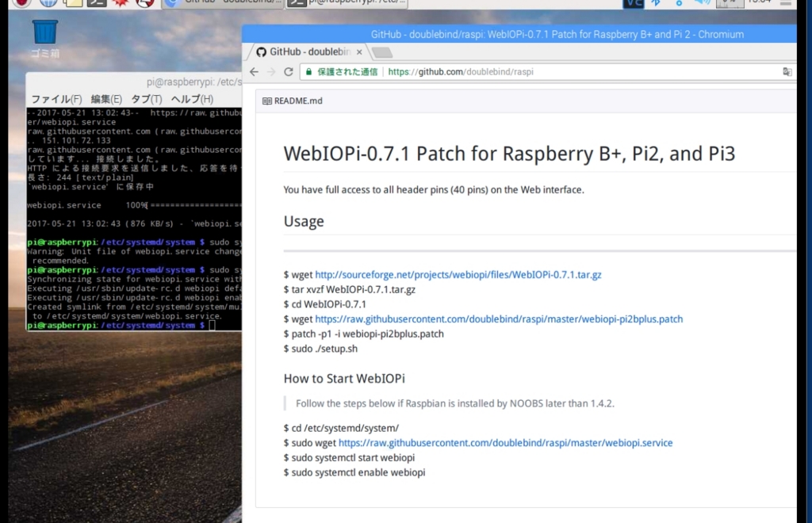The height and width of the screenshot is (523, 812).
Task: Close the GitHub - doublebind tab
Action: point(359,52)
